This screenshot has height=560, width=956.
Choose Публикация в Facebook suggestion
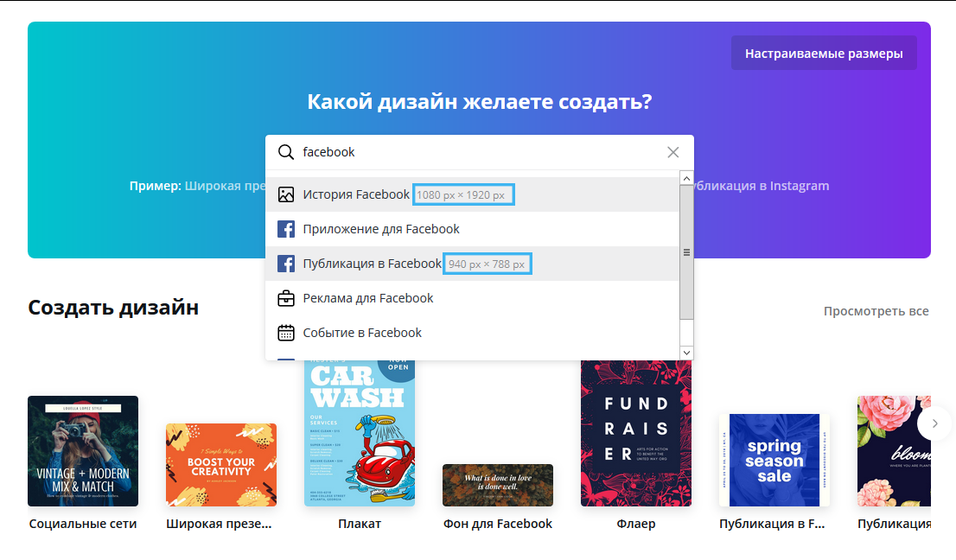pos(372,264)
